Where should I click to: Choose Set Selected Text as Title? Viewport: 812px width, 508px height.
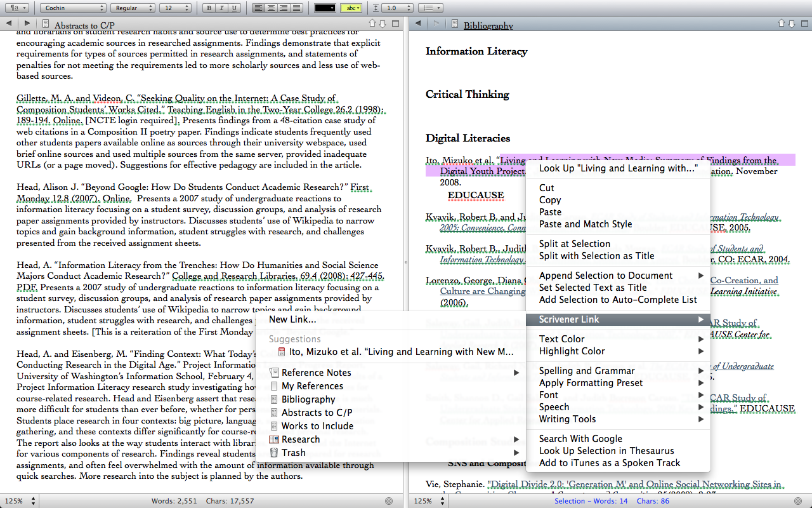(619, 288)
